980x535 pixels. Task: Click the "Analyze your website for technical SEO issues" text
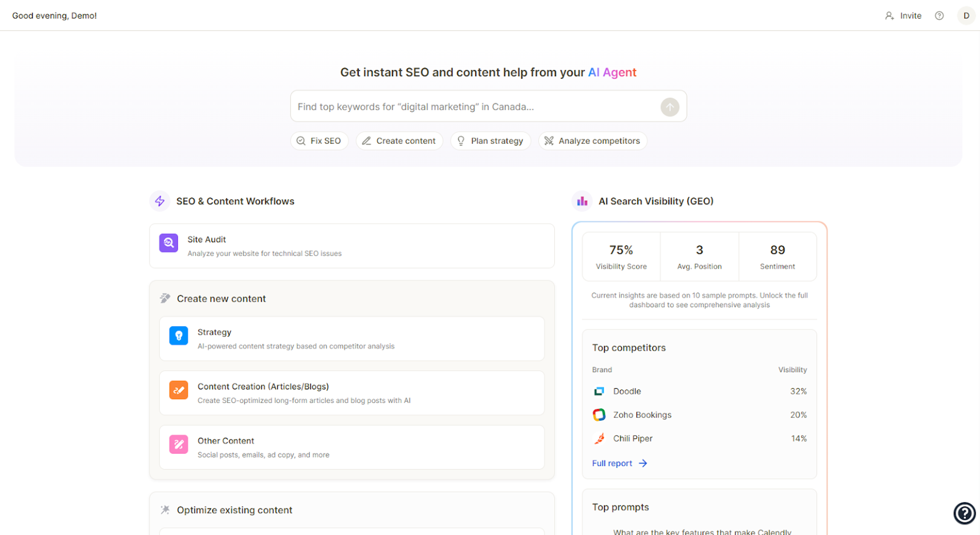tap(264, 254)
